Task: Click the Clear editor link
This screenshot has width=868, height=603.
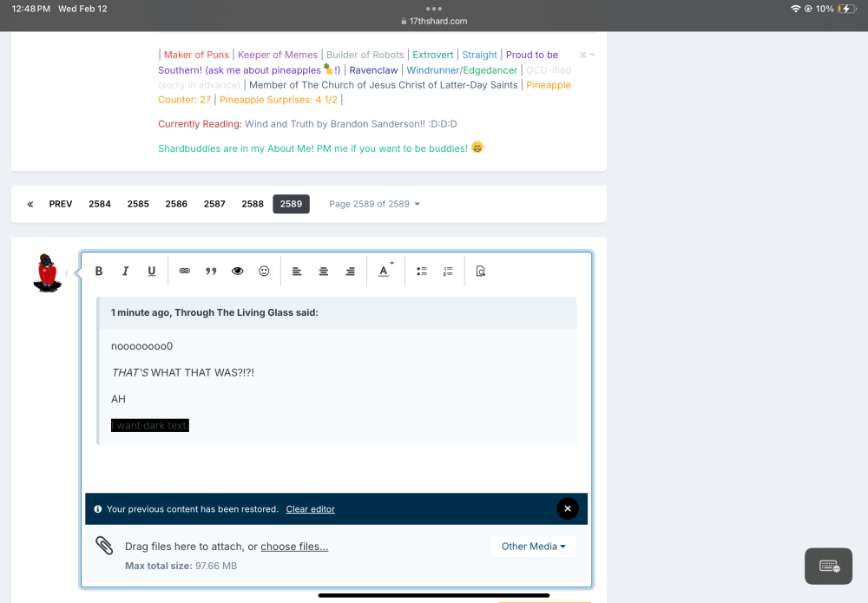Action: coord(310,509)
